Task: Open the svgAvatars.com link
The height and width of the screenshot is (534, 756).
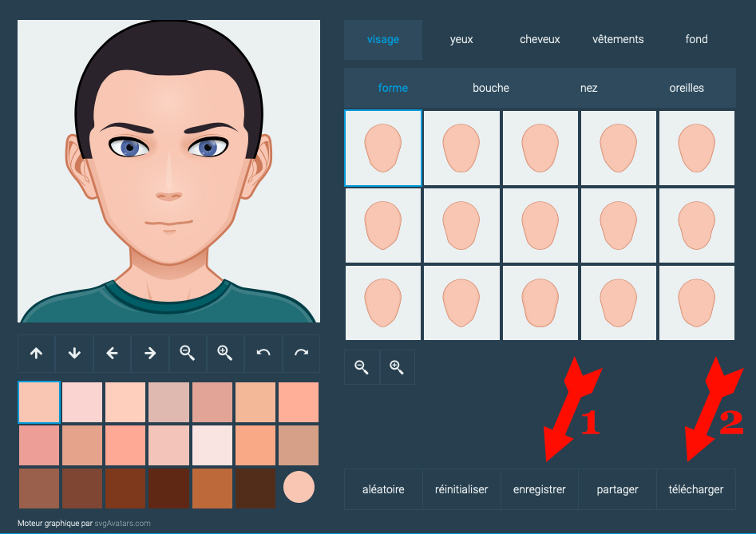Action: point(122,524)
